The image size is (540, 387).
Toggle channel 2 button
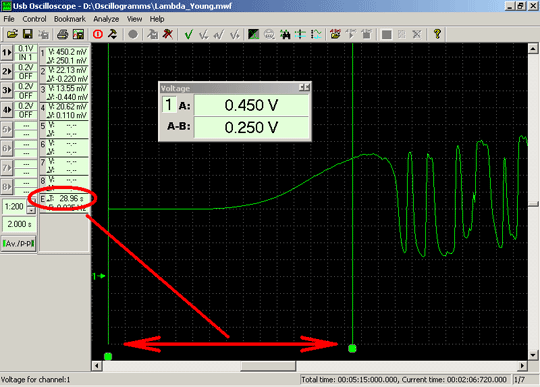[7, 72]
